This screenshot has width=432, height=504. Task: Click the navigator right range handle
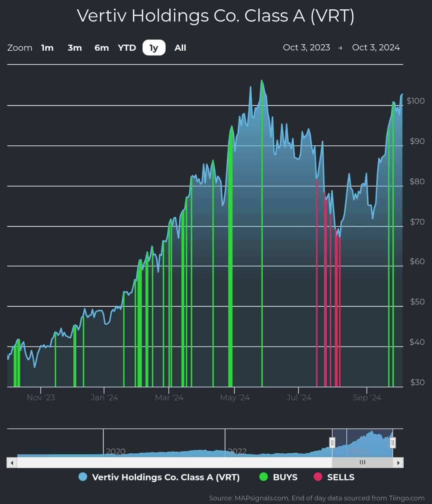coord(393,443)
